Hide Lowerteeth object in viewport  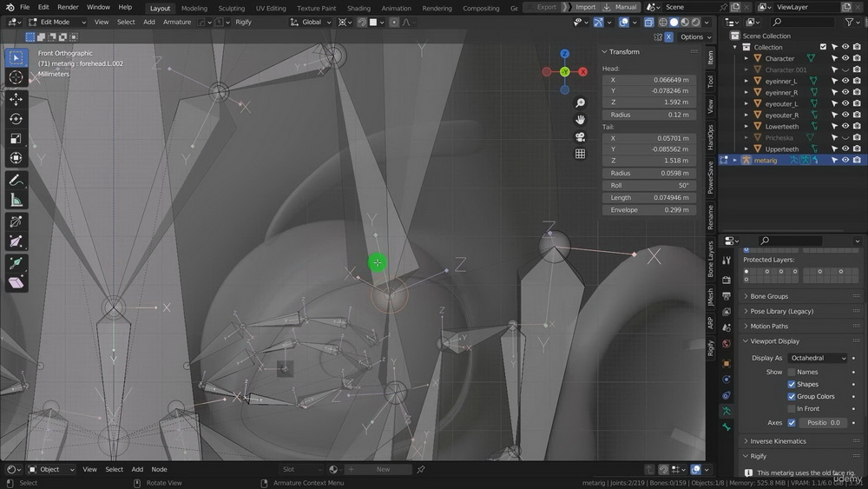tap(845, 126)
